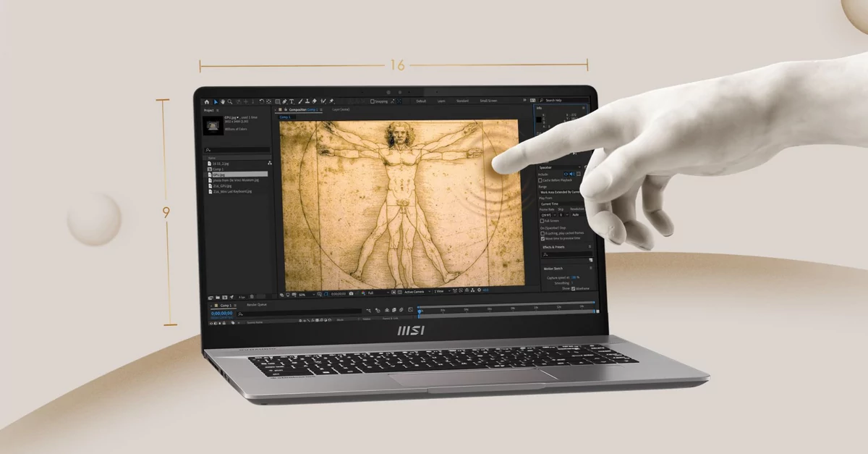868x454 pixels.
Task: Toggle the Snapping checkbox
Action: (373, 101)
